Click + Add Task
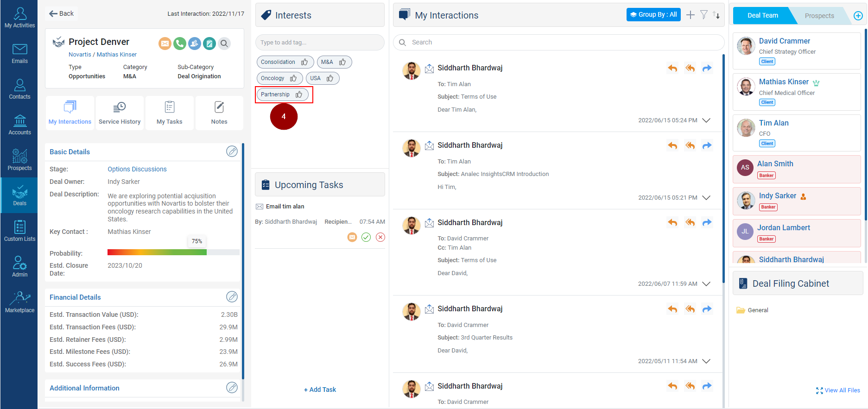The image size is (868, 409). tap(320, 390)
